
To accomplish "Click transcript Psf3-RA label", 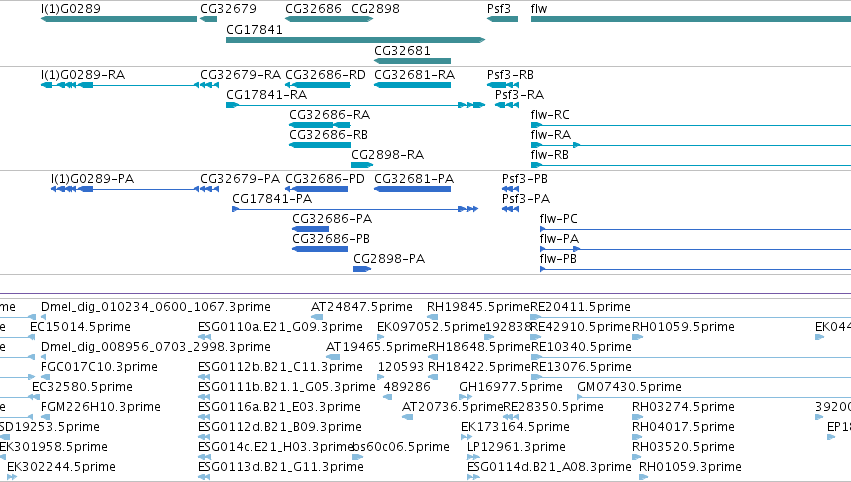I will [x=519, y=95].
